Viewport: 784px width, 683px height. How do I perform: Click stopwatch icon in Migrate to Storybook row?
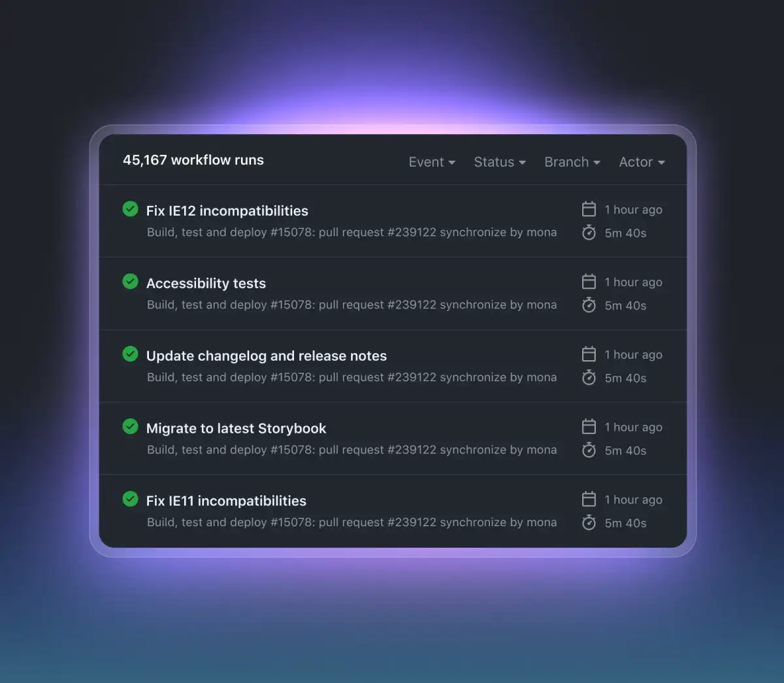point(589,450)
